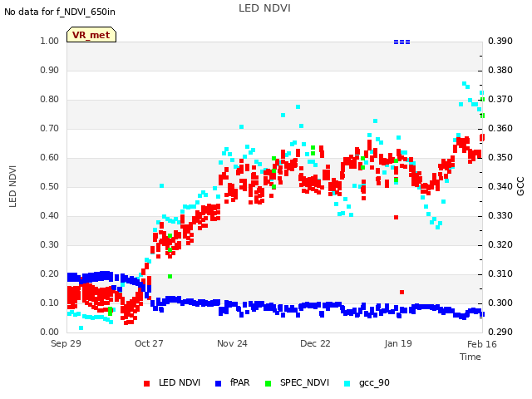Click the VR_met site label box
532x399 pixels.
pyautogui.click(x=91, y=35)
